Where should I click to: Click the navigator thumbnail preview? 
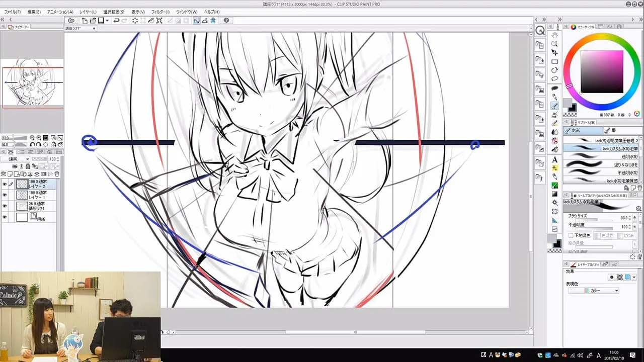tap(32, 85)
